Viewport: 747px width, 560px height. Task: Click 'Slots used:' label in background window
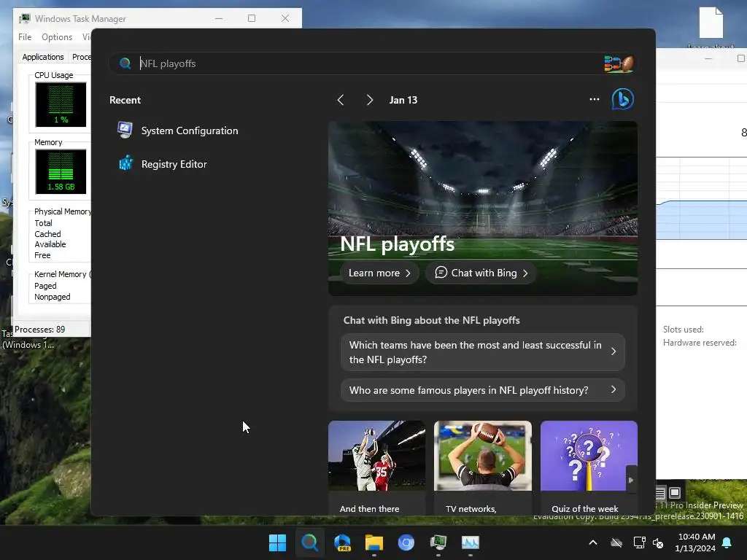point(683,329)
